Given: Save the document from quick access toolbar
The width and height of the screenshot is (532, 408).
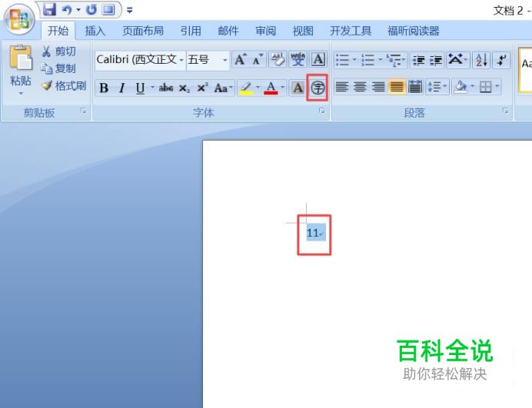Looking at the screenshot, I should click(x=49, y=9).
